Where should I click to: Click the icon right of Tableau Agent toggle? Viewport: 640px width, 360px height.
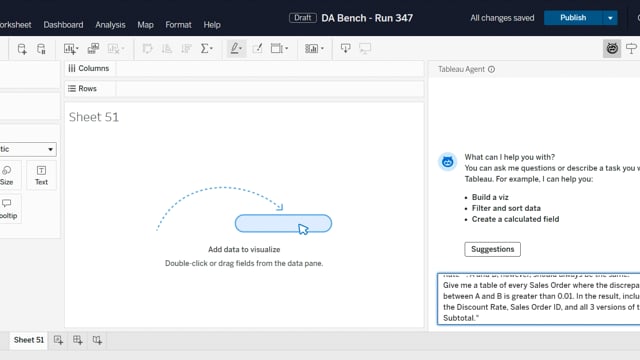[x=632, y=49]
